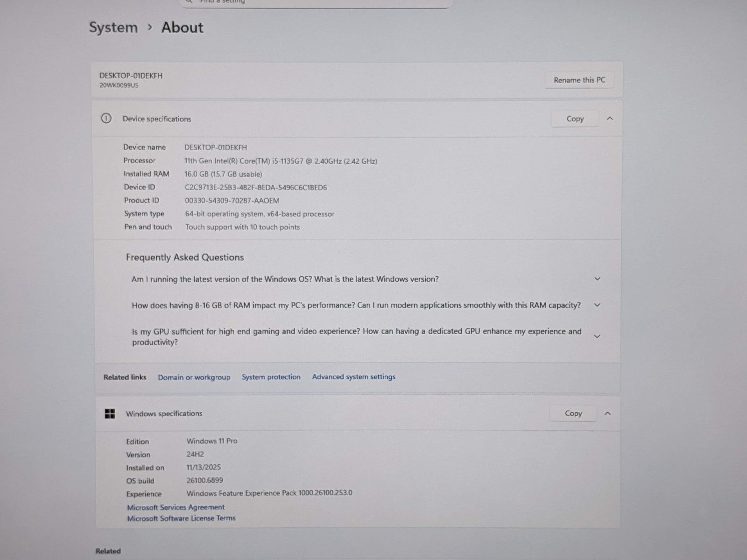Expand the RAM performance FAQ question
747x560 pixels.
[597, 305]
